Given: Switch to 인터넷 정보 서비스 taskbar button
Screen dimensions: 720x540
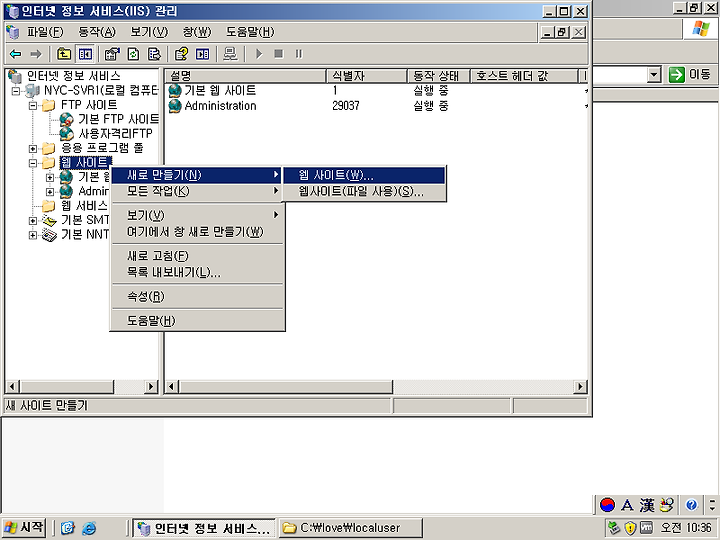Looking at the screenshot, I should pos(204,529).
